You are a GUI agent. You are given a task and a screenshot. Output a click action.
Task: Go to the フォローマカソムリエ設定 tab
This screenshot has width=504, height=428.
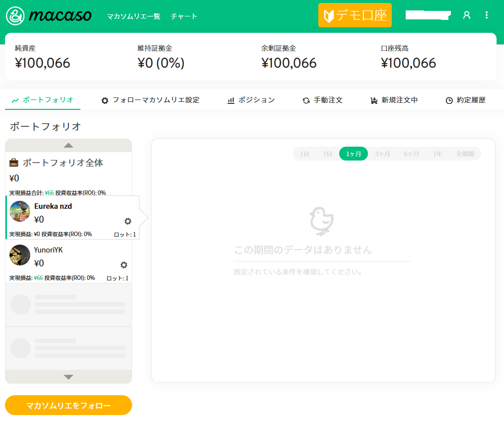click(150, 100)
